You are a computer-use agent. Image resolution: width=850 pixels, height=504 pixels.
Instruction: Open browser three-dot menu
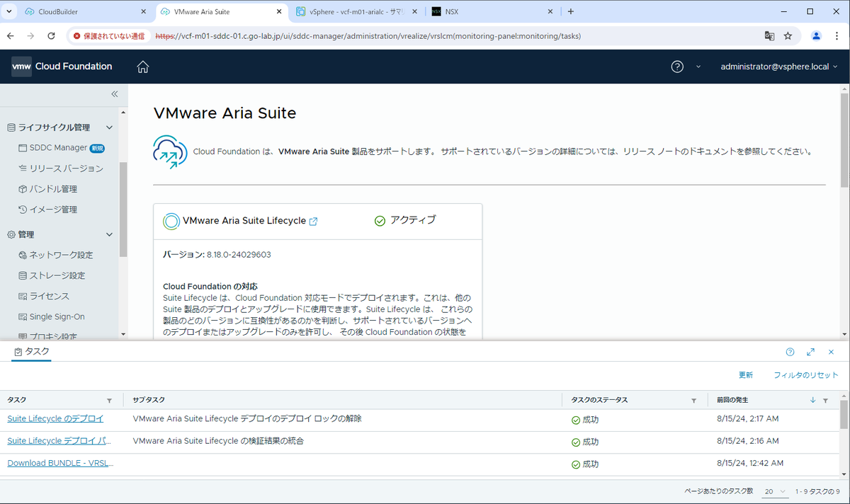[x=837, y=35]
